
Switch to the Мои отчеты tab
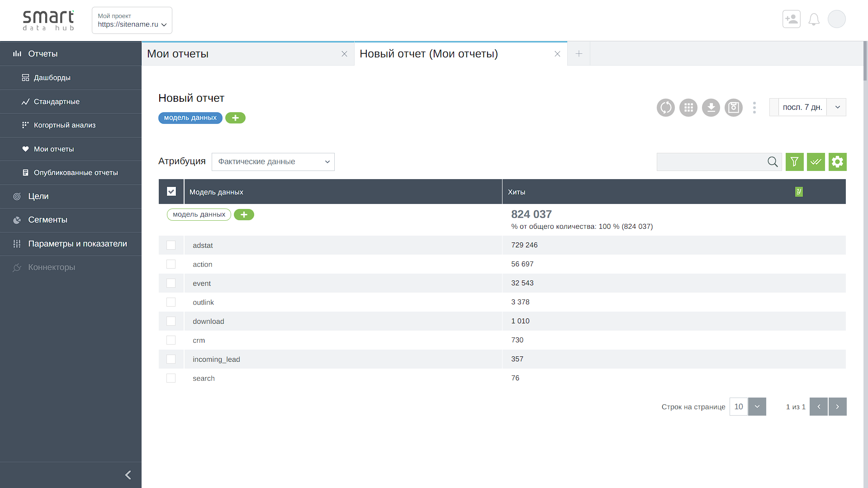pyautogui.click(x=248, y=54)
